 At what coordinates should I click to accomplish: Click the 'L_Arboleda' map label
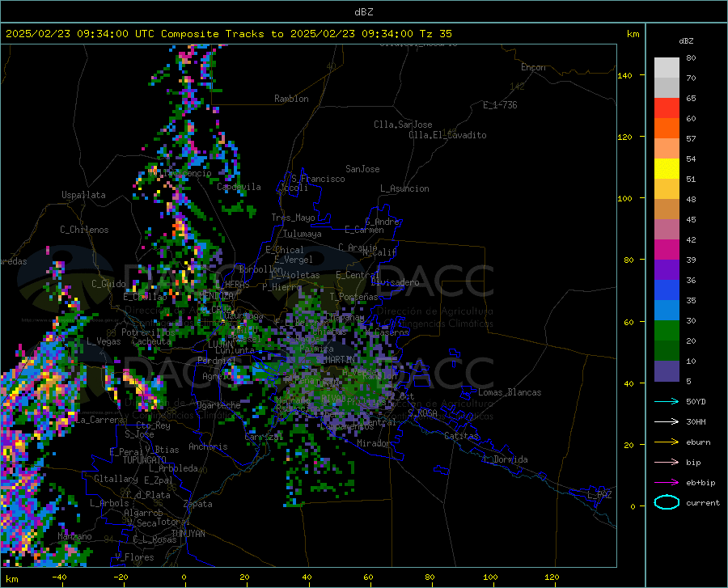173,468
